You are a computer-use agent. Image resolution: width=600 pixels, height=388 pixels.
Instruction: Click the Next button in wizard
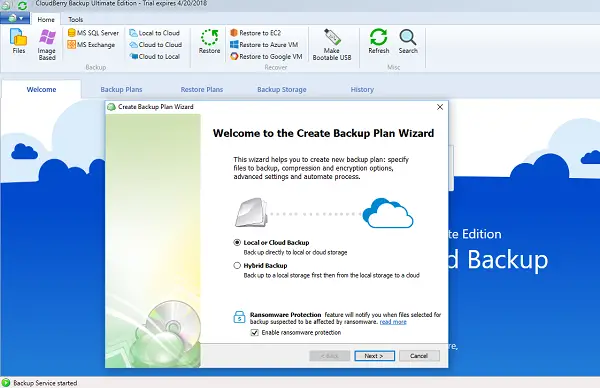pyautogui.click(x=374, y=356)
